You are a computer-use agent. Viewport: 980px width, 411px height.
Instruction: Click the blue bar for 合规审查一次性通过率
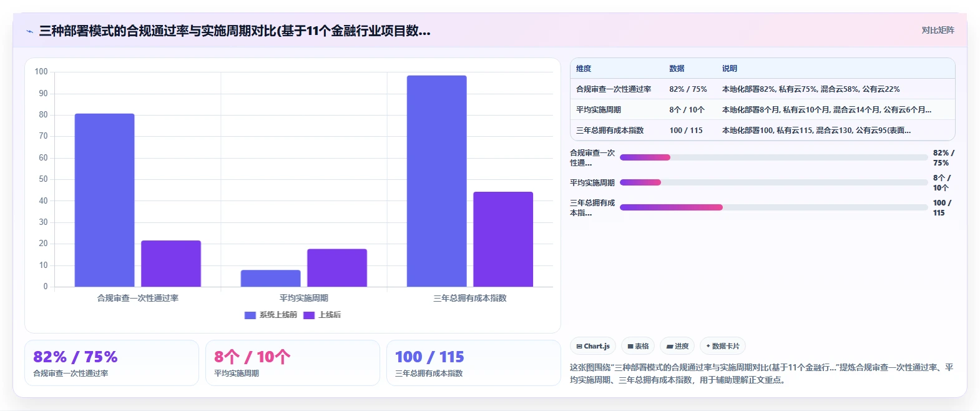tap(104, 200)
